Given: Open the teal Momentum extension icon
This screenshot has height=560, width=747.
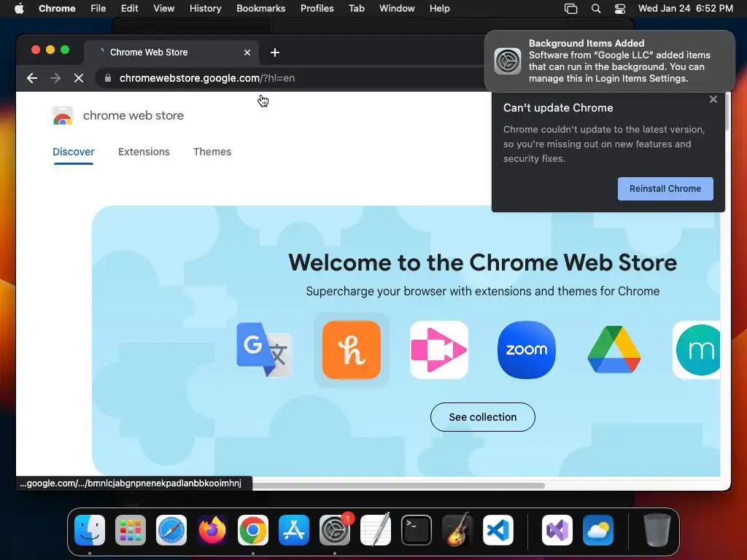Looking at the screenshot, I should [x=697, y=349].
